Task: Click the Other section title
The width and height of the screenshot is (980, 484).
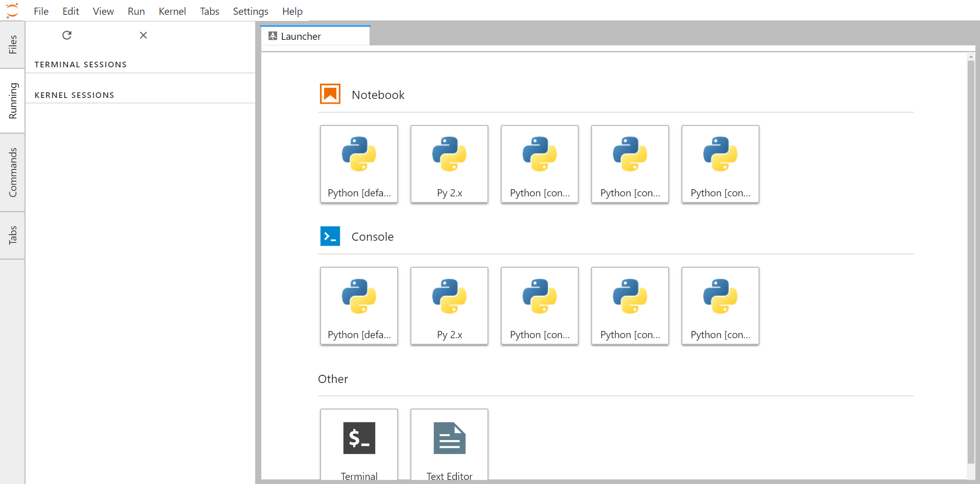Action: click(333, 379)
